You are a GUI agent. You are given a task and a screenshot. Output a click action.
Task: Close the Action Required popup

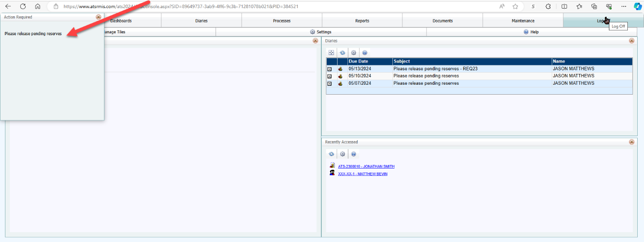(x=98, y=17)
